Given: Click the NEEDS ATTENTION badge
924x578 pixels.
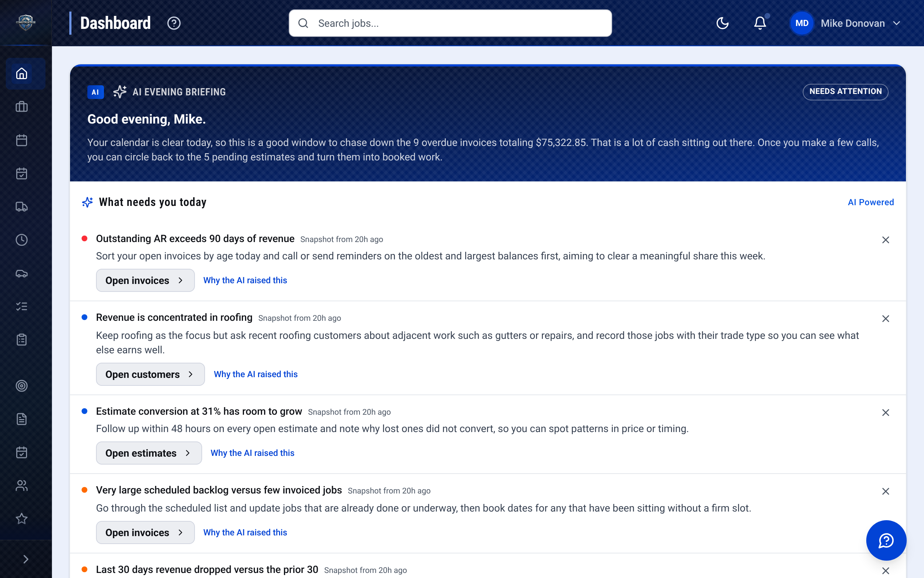Looking at the screenshot, I should click(845, 92).
